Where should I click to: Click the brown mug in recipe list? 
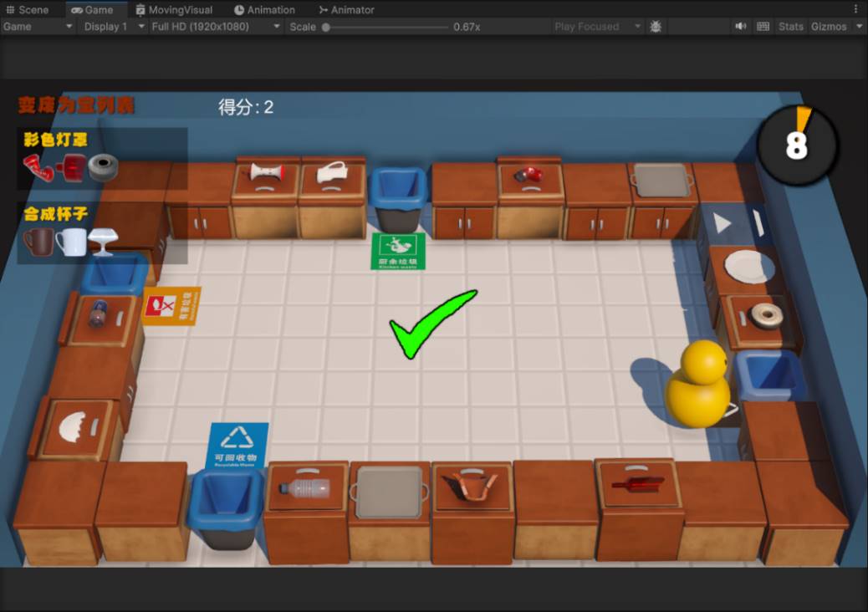38,242
